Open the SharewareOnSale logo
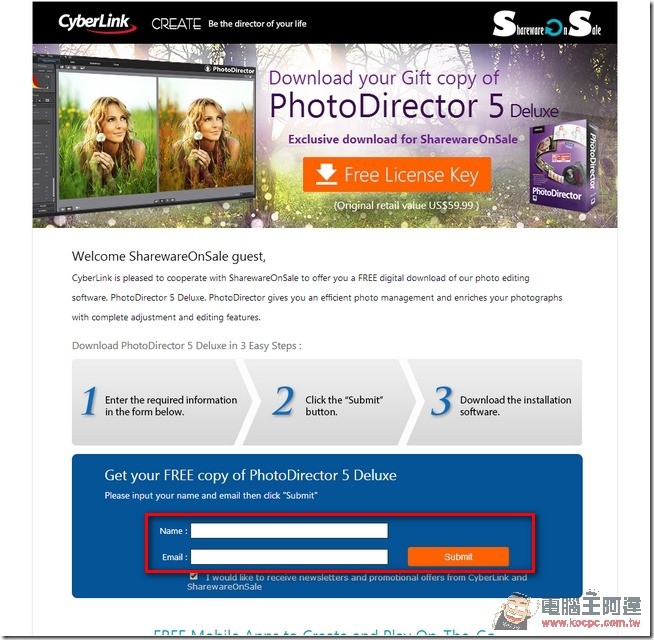The height and width of the screenshot is (640, 654). [x=547, y=25]
